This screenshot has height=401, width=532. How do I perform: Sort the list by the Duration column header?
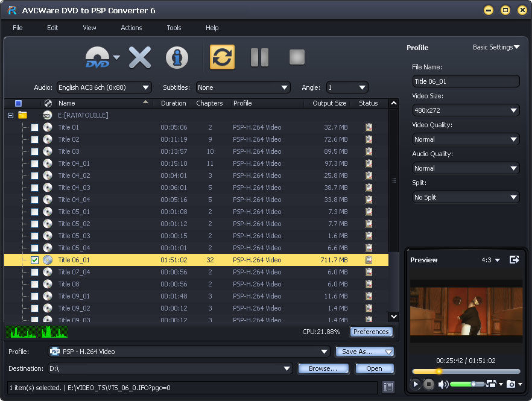click(x=173, y=103)
